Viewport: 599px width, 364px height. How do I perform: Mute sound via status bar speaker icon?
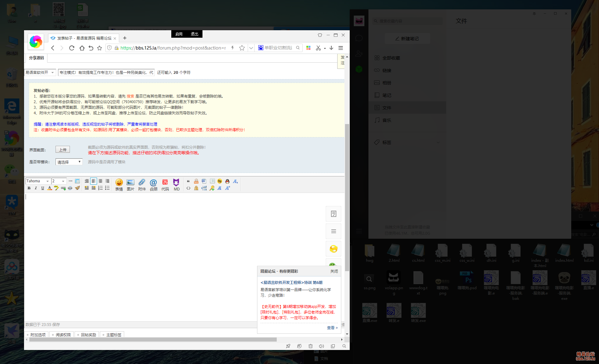(x=321, y=346)
